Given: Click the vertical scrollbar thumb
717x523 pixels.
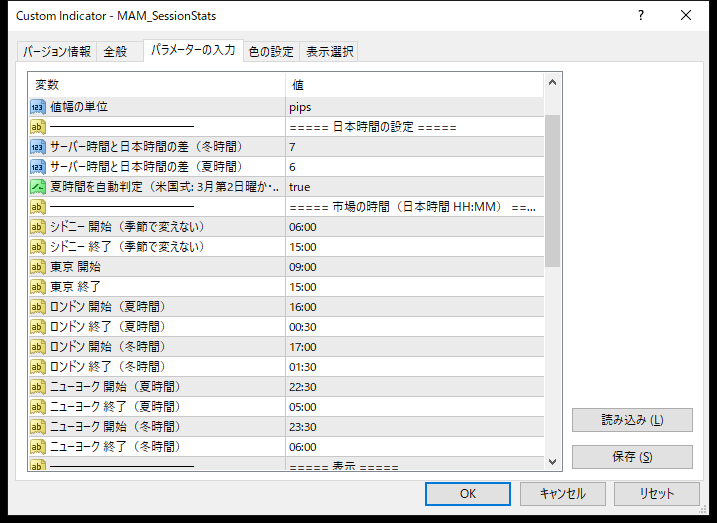Looking at the screenshot, I should tap(552, 191).
